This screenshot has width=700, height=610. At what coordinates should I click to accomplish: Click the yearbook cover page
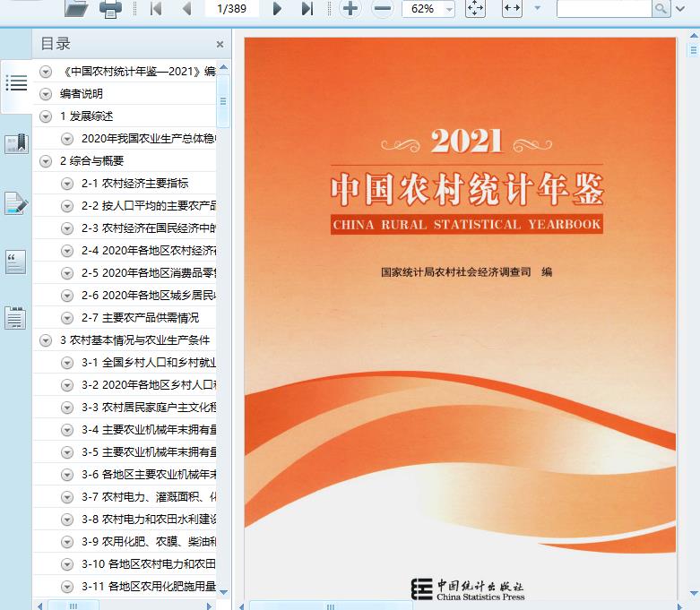coord(460,320)
